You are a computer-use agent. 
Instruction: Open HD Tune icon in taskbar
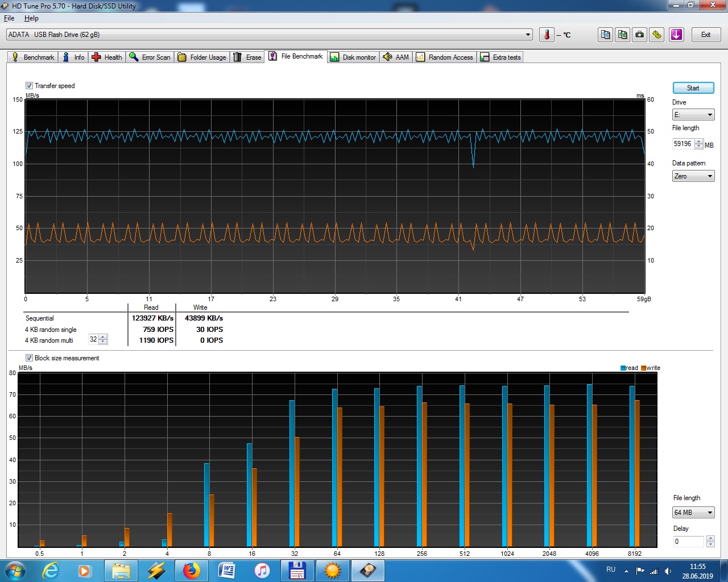[x=368, y=570]
